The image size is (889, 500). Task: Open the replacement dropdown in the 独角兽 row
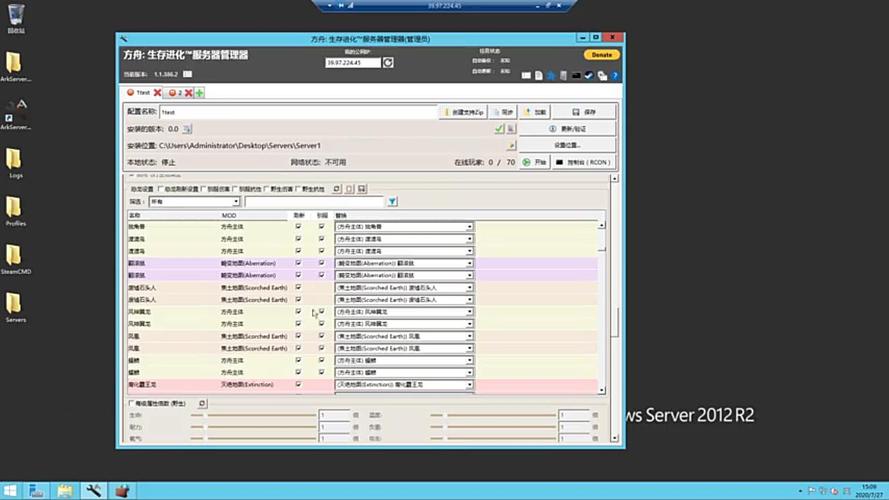pyautogui.click(x=404, y=227)
